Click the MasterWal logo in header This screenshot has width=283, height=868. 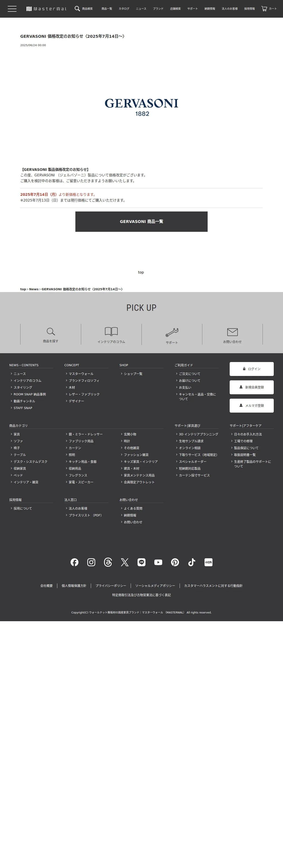(47, 9)
